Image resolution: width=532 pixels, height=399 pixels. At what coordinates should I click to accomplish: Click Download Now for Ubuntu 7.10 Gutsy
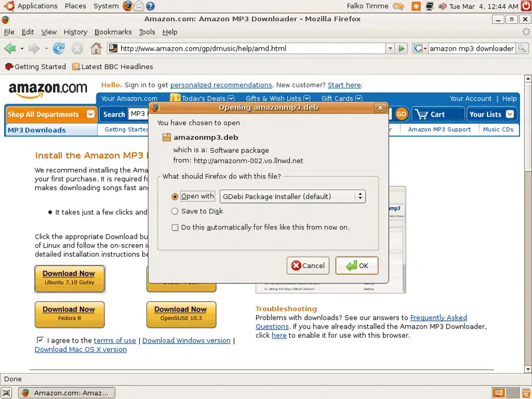click(x=70, y=279)
